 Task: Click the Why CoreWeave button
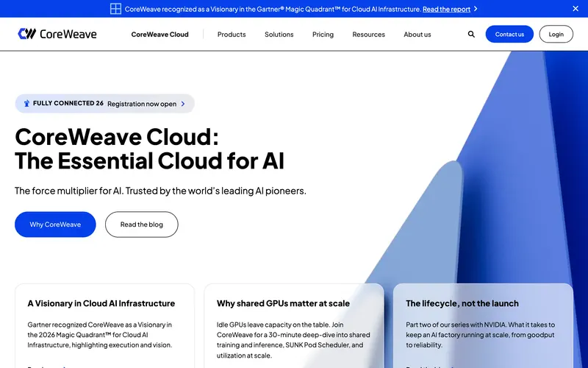coord(55,224)
